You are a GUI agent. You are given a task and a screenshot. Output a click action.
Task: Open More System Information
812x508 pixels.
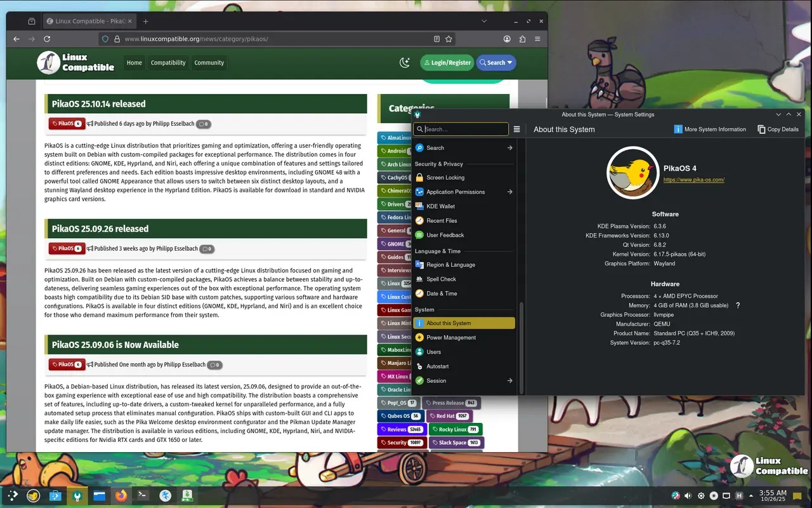click(x=710, y=130)
